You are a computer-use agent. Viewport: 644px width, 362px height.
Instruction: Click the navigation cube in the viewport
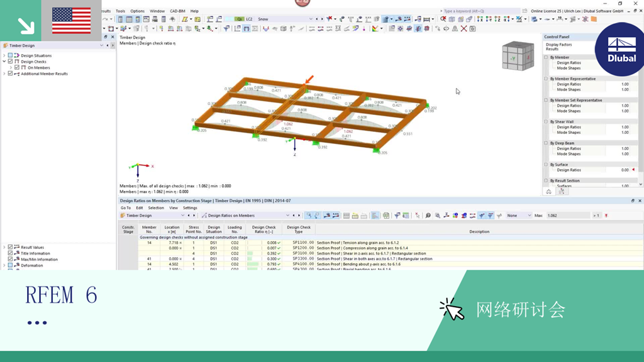pos(518,56)
